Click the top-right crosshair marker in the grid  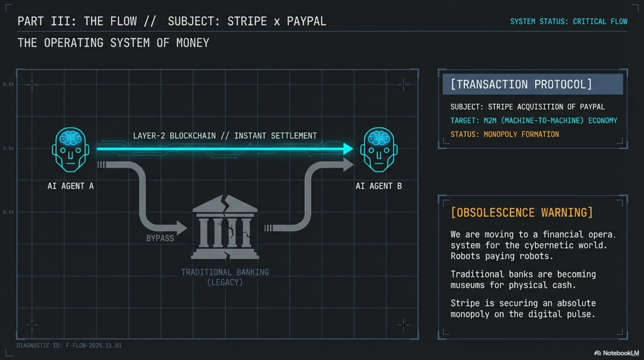403,85
